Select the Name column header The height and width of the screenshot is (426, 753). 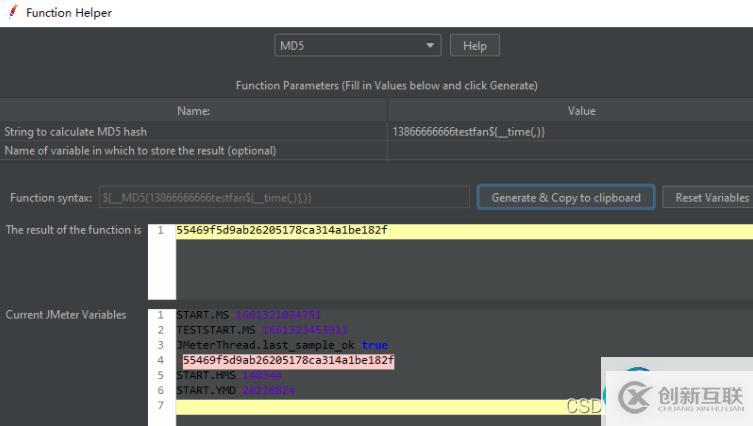(193, 111)
